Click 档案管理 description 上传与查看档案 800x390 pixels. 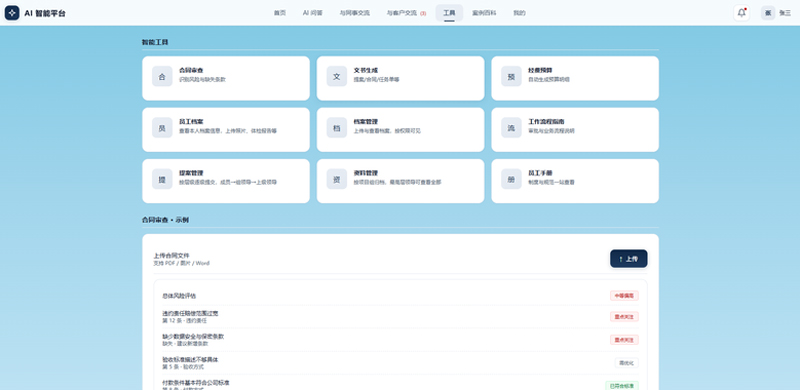[x=387, y=131]
